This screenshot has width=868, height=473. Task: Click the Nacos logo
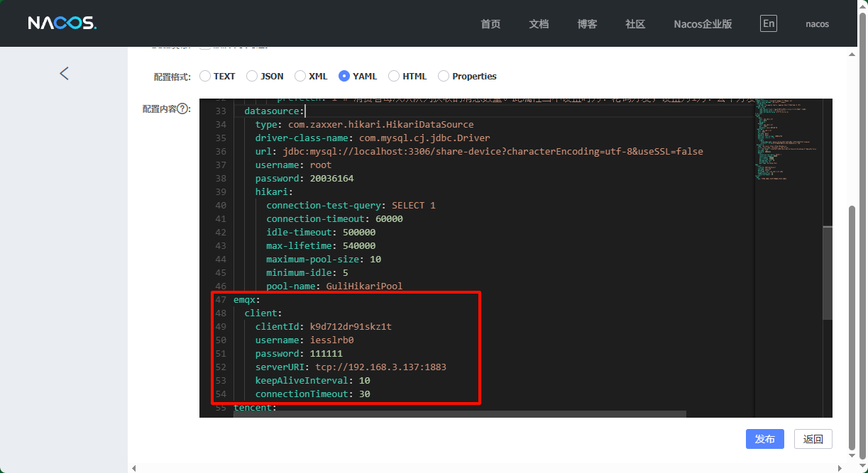pyautogui.click(x=62, y=23)
